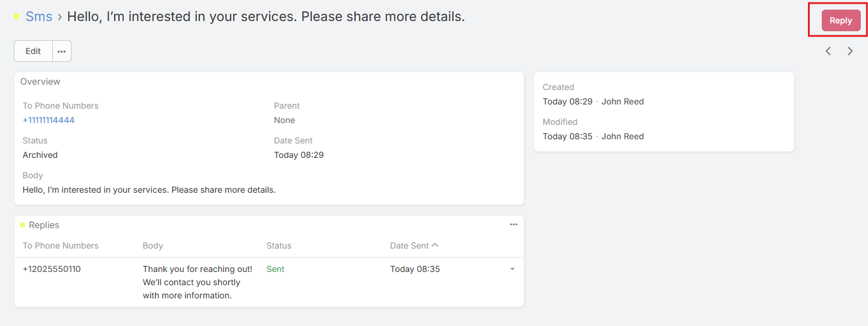Go to the next record arrow
Viewport: 868px width, 326px height.
[x=850, y=51]
